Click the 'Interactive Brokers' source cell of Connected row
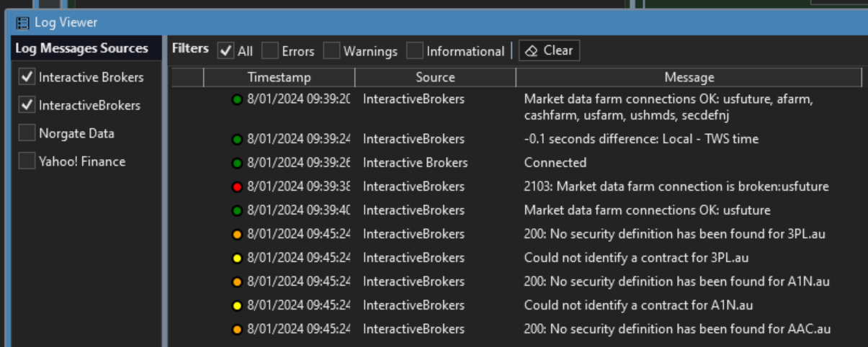The width and height of the screenshot is (868, 347). click(x=415, y=163)
